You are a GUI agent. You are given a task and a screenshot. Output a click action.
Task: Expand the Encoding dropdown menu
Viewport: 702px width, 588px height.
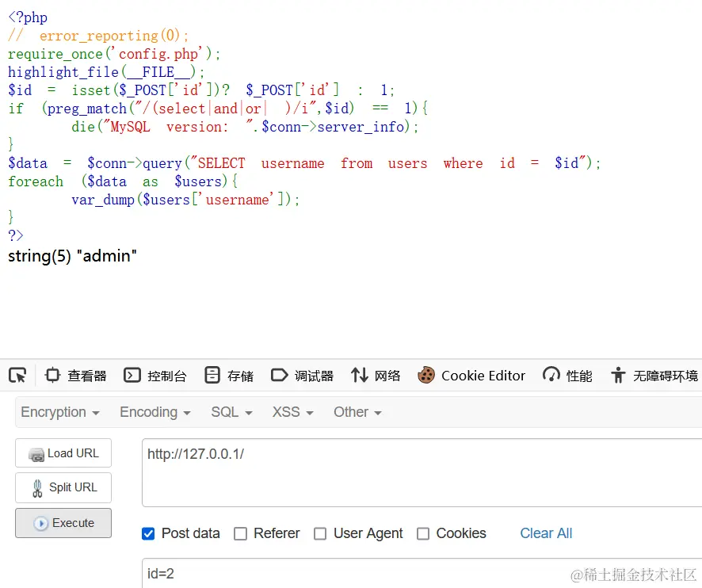(155, 412)
